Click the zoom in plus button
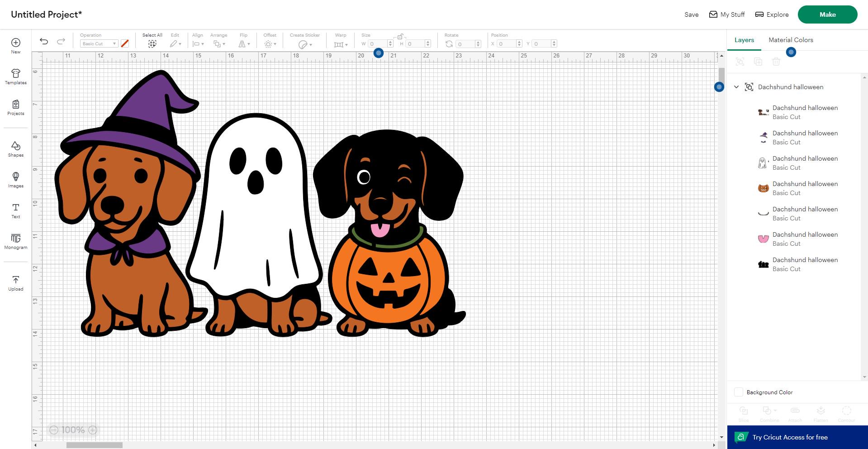Image resolution: width=868 pixels, height=449 pixels. (x=93, y=430)
